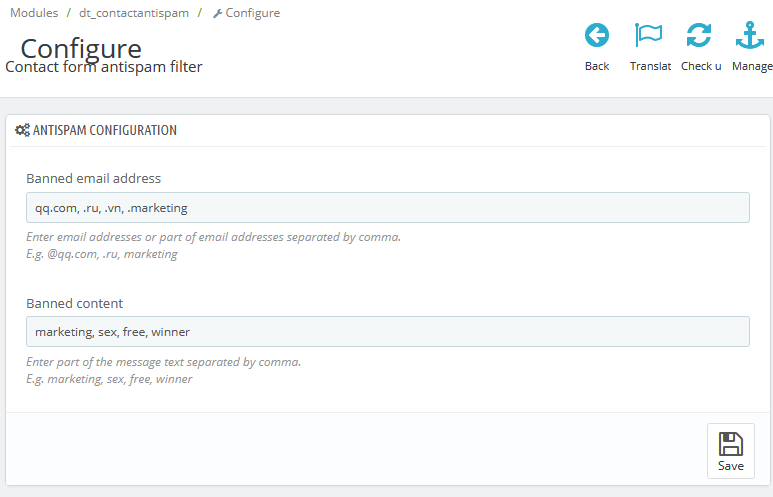Go to dt_contactantispam breadcrumb item

coord(134,13)
